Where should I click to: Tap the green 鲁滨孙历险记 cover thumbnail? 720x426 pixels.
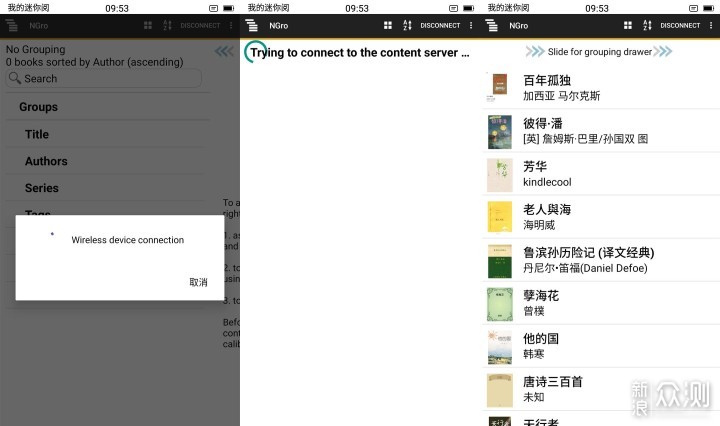(499, 261)
